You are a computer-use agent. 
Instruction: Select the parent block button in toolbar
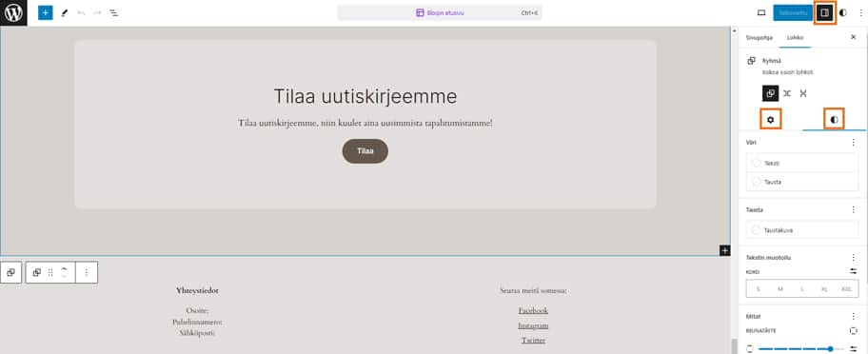11,272
